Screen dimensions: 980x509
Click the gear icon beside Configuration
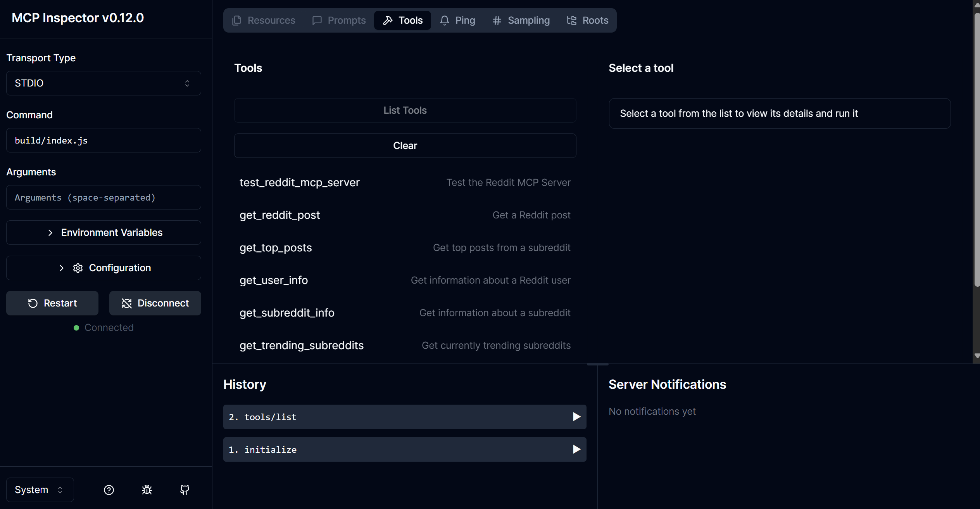[x=78, y=268]
